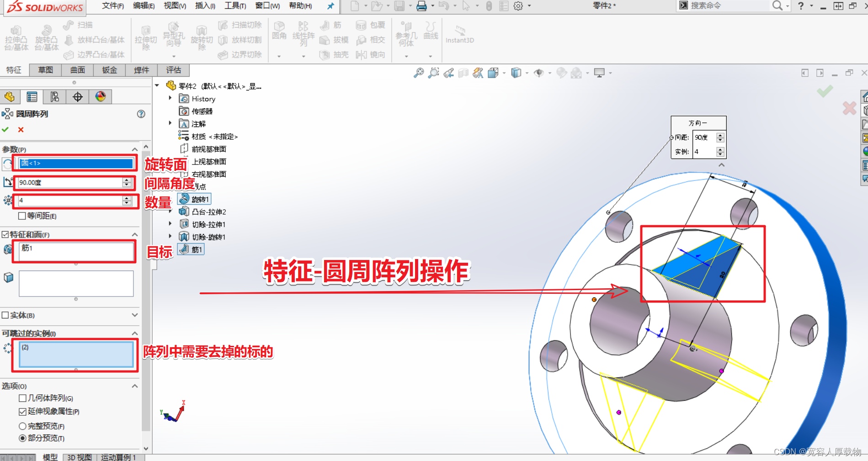Select the 旋转1 revolve feature
This screenshot has width=868, height=461.
(x=195, y=199)
